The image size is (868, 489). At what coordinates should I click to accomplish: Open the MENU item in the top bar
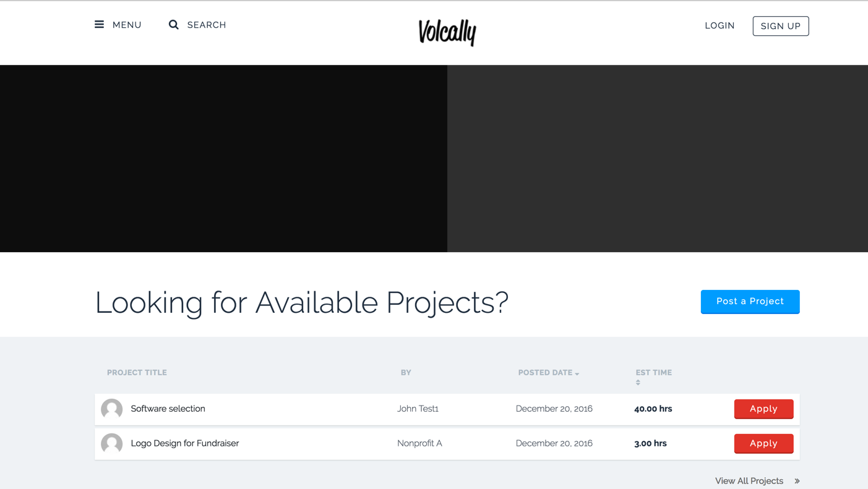(x=127, y=25)
